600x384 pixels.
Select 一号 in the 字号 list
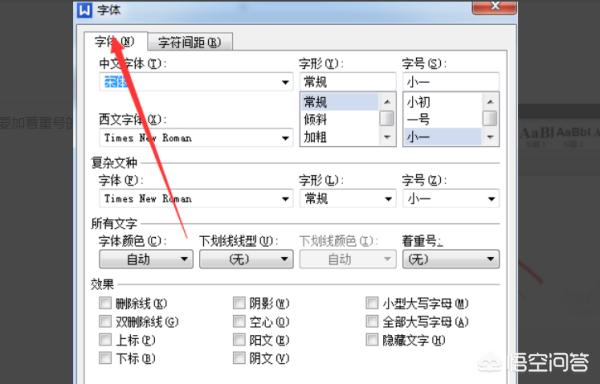tap(442, 119)
